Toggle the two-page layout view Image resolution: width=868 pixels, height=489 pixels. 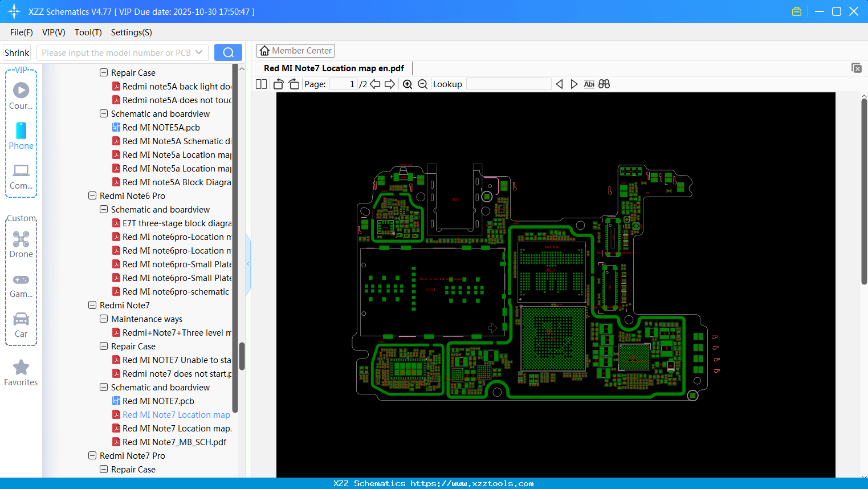click(261, 84)
